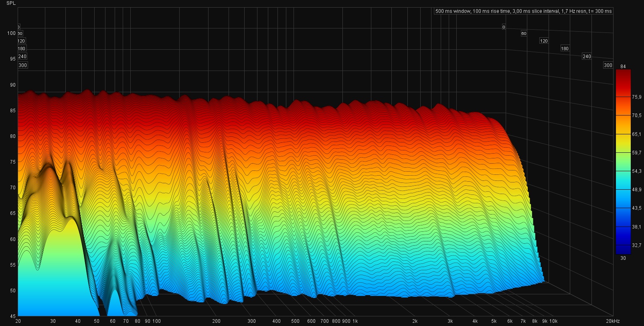Select the 300 ms marker near the color scale
Viewport: 644px width, 326px height.
pos(608,65)
